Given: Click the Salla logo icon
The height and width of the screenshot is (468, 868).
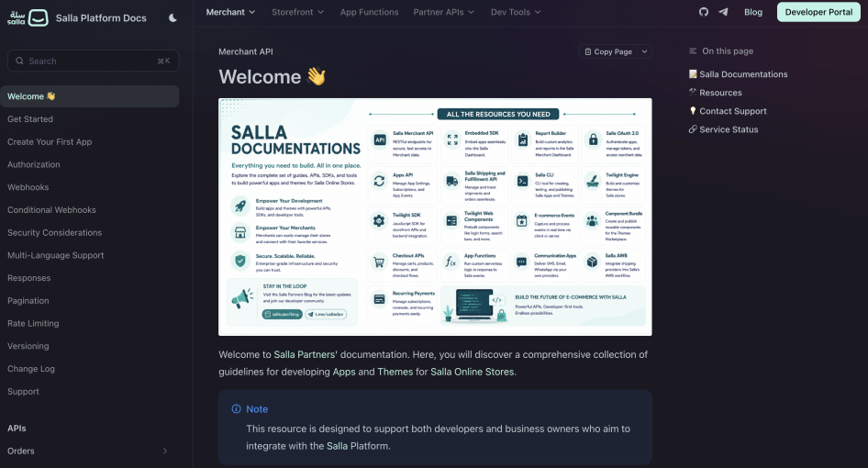Looking at the screenshot, I should point(28,17).
